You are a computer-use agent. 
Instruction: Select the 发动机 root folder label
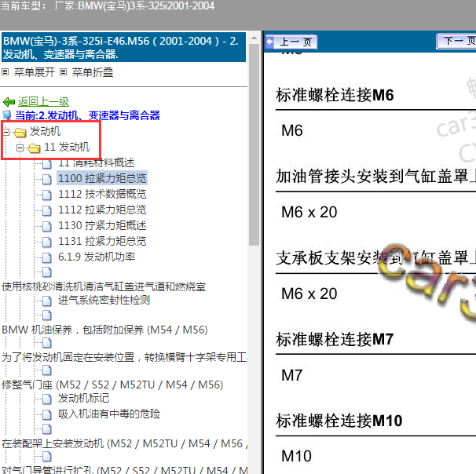point(45,131)
